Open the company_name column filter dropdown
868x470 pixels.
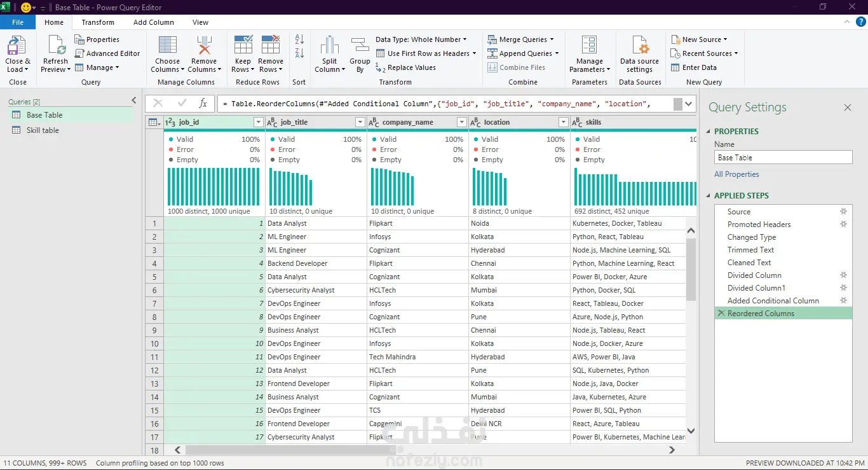461,122
